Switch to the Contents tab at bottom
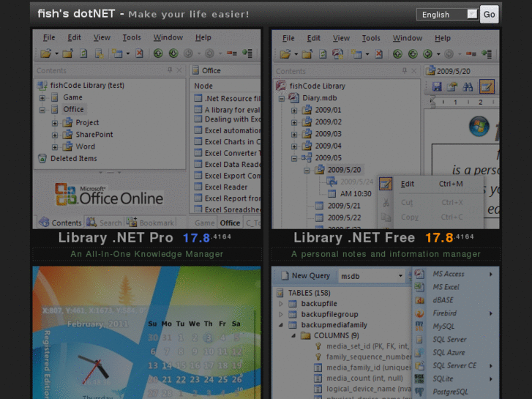 point(60,223)
